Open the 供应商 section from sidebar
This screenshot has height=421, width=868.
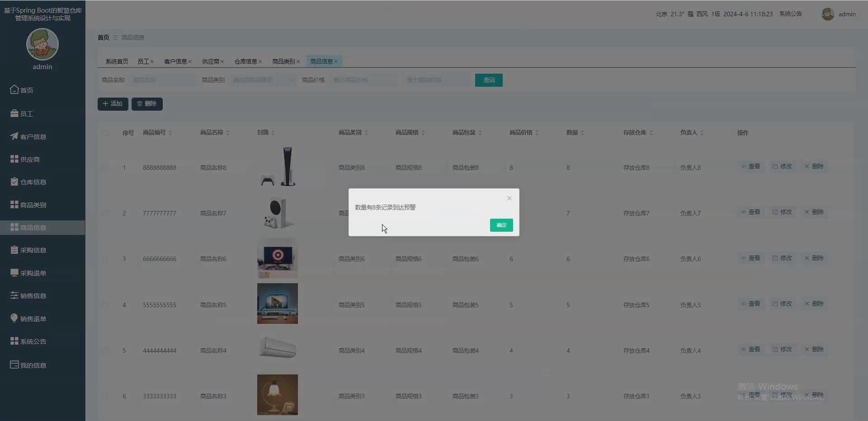coord(30,159)
